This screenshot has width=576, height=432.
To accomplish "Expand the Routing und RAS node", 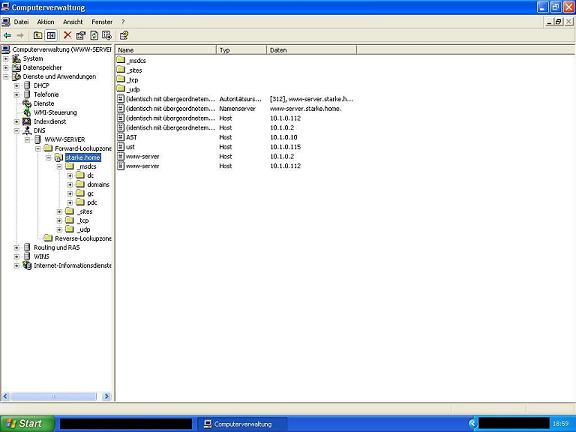I will pyautogui.click(x=17, y=248).
